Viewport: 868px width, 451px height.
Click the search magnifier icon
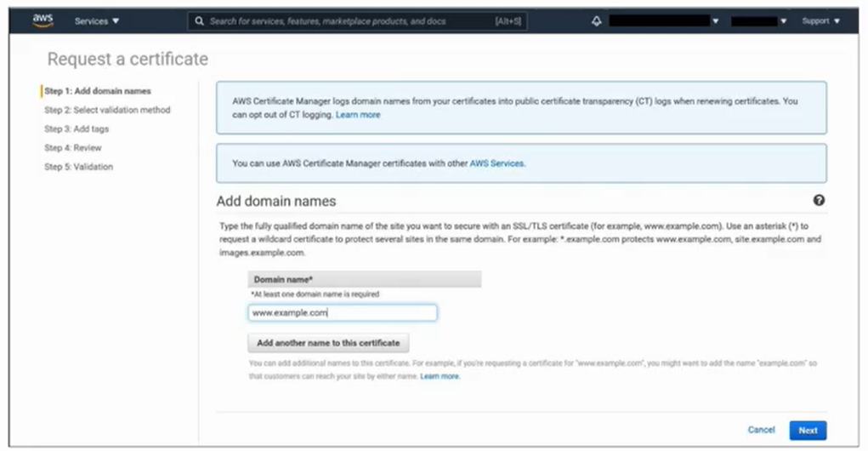point(199,21)
